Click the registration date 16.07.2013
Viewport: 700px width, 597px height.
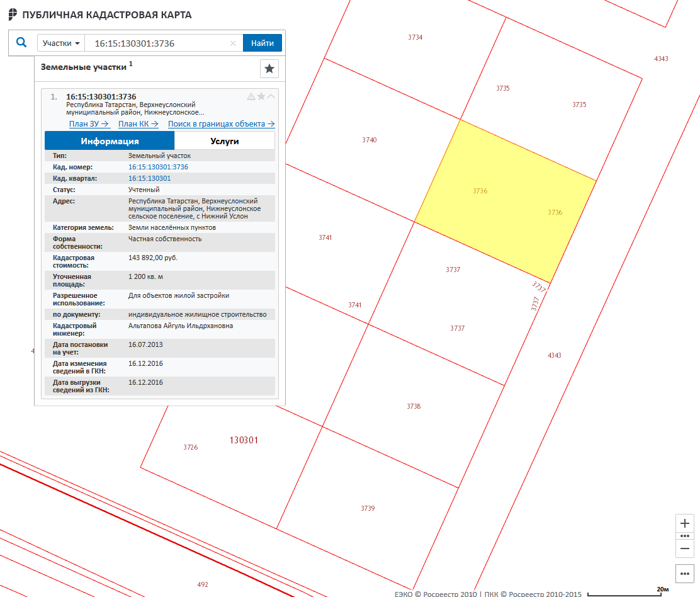click(x=145, y=344)
